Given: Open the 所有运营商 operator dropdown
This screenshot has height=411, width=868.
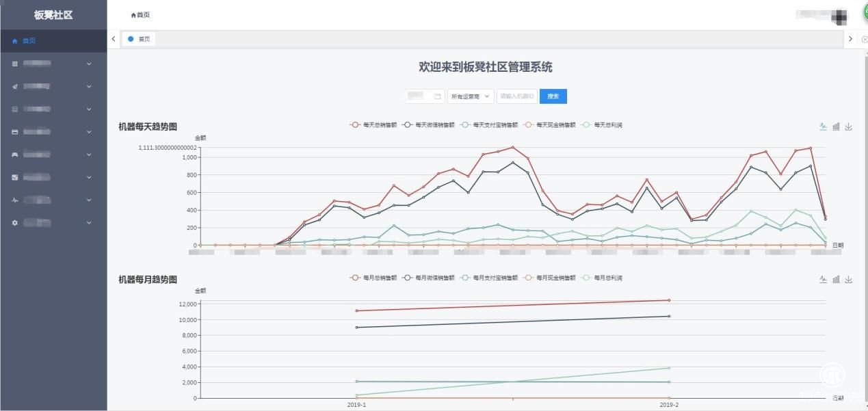Looking at the screenshot, I should point(471,96).
